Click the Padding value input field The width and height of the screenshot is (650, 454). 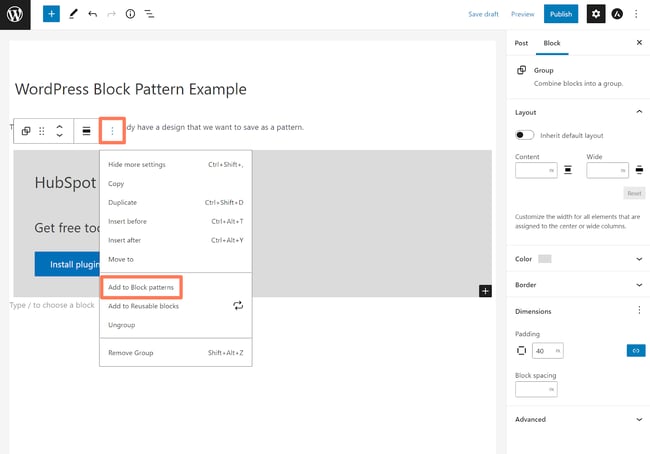(541, 351)
